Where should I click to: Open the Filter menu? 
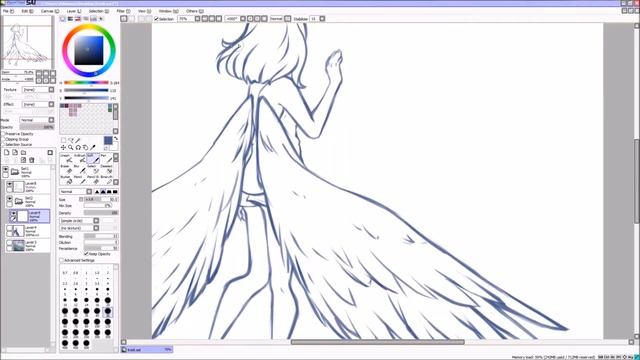click(123, 11)
